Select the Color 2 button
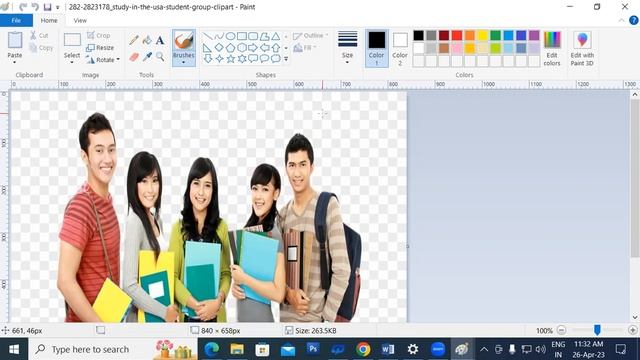640x360 pixels. click(400, 49)
